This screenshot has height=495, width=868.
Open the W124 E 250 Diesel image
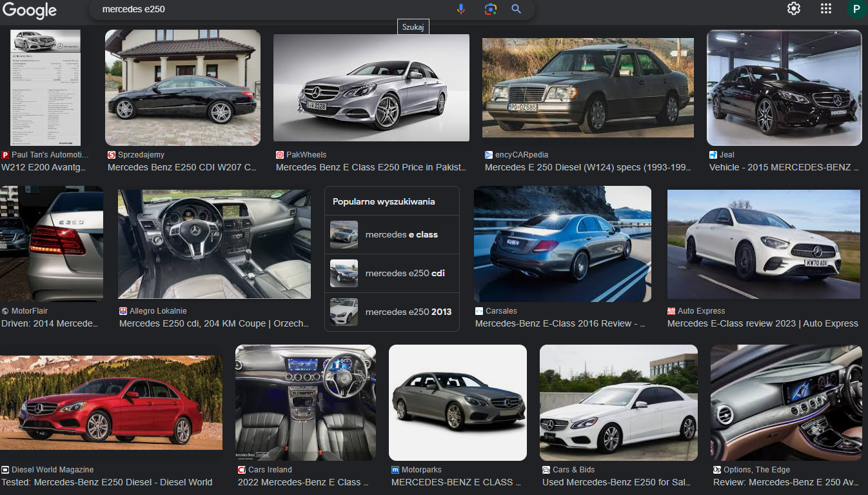coord(588,88)
